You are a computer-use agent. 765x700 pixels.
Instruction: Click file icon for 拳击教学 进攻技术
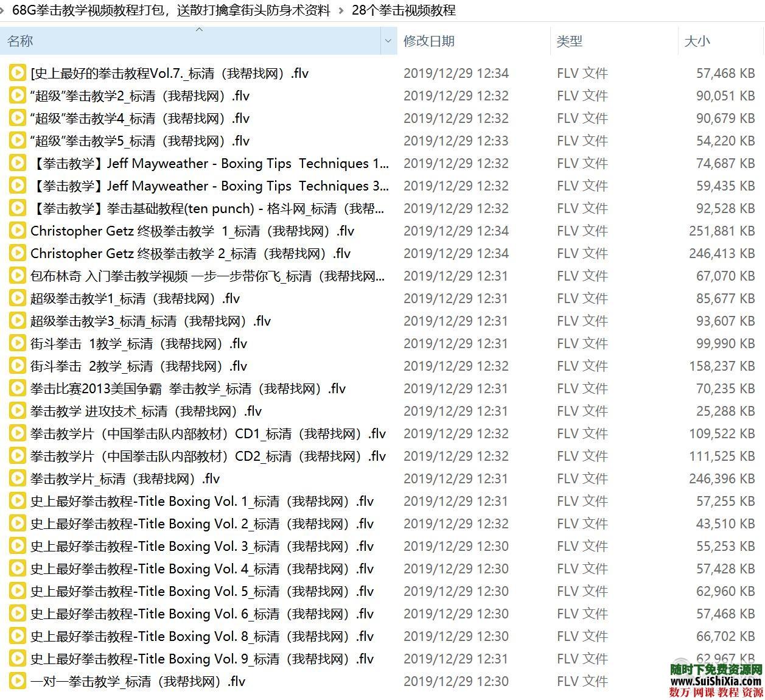click(x=18, y=411)
